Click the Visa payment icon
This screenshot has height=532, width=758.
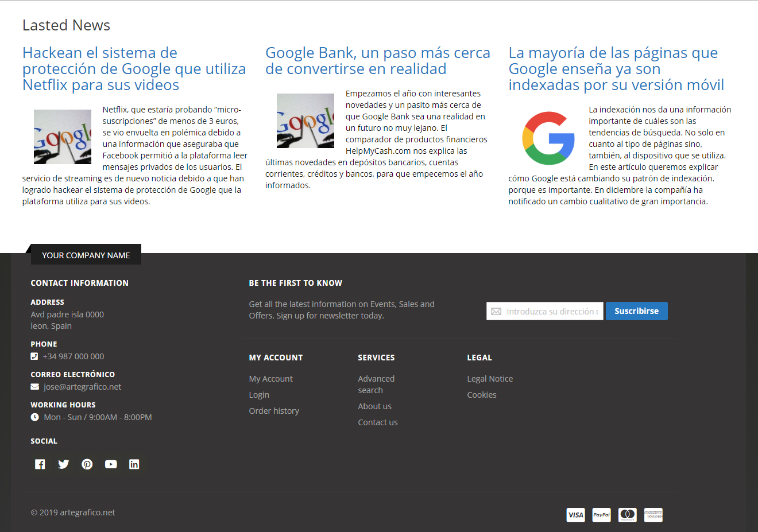point(575,515)
